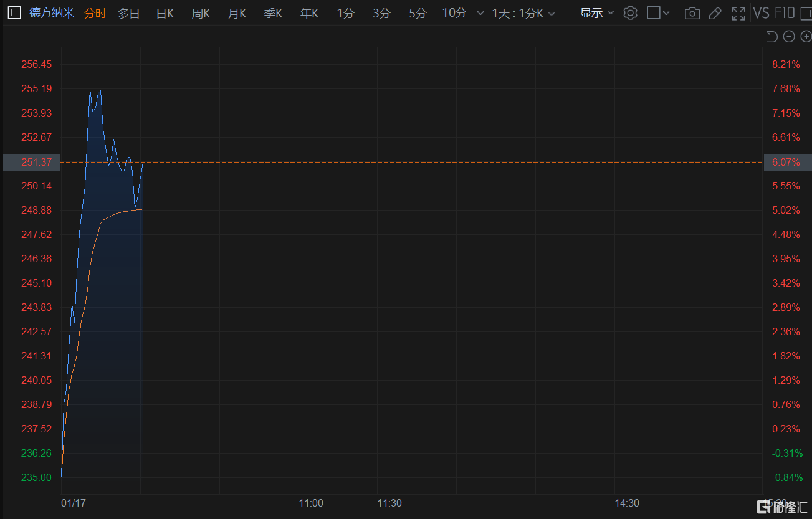This screenshot has height=519, width=812.
Task: Click the 8.21% percentage axis label
Action: click(786, 64)
